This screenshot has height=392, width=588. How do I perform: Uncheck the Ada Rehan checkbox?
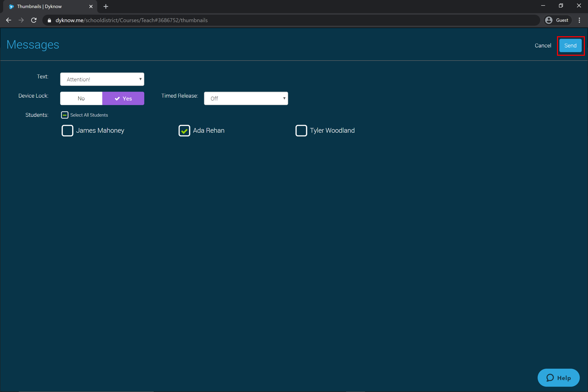(184, 131)
